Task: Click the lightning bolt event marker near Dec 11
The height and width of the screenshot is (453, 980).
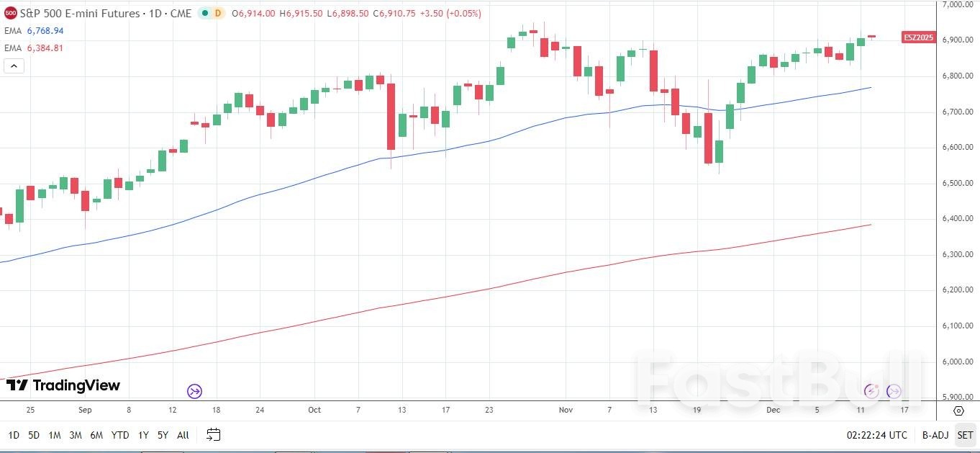Action: pos(871,391)
